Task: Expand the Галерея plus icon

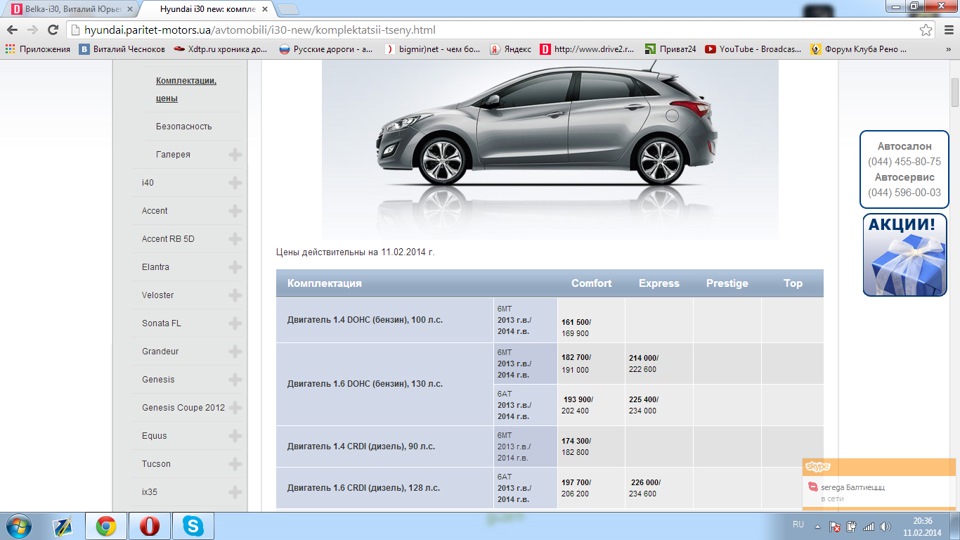Action: pos(235,154)
